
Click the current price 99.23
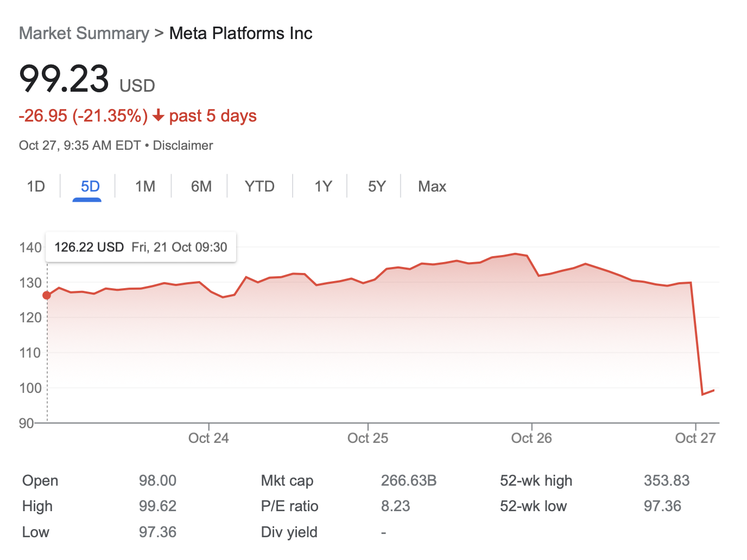pos(64,79)
